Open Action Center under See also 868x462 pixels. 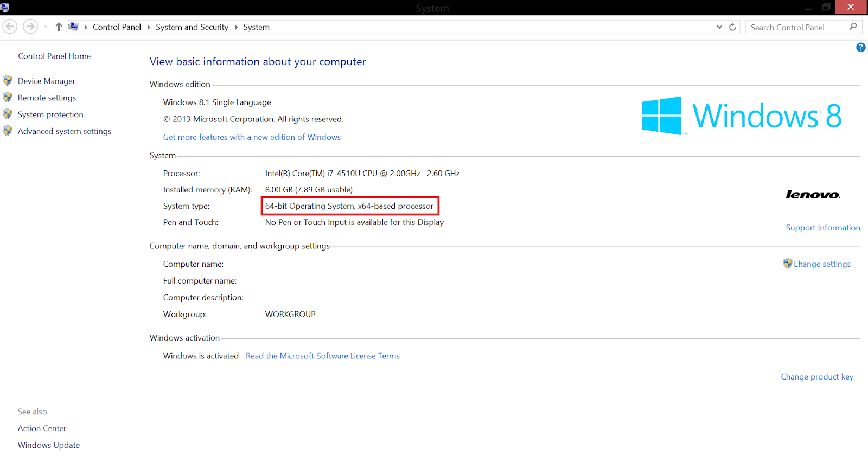click(42, 428)
